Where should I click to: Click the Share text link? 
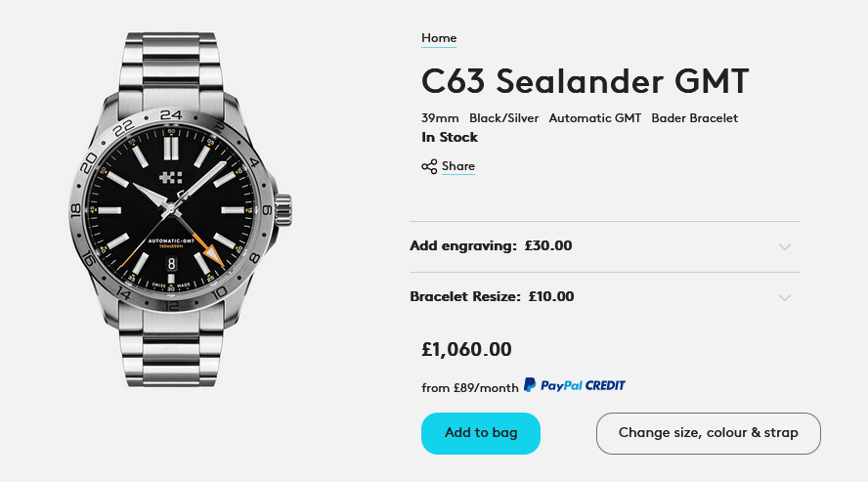point(457,166)
